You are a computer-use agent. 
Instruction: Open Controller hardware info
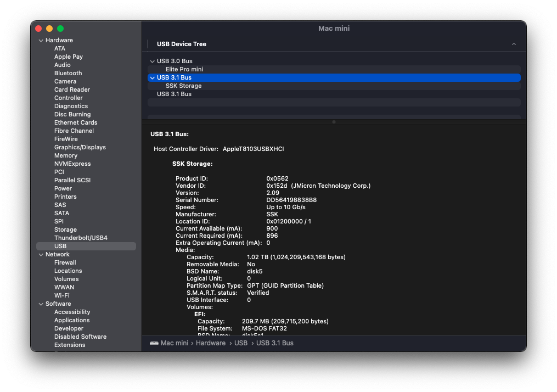[69, 98]
